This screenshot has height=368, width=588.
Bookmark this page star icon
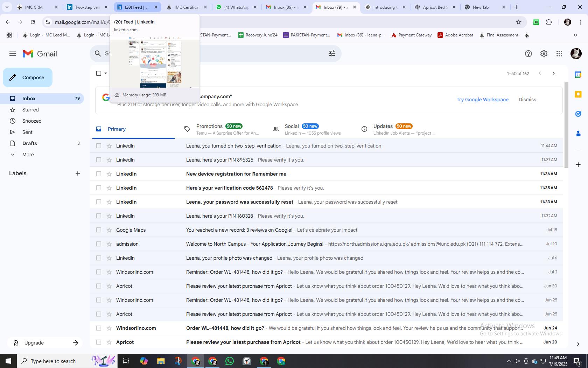[x=519, y=22]
